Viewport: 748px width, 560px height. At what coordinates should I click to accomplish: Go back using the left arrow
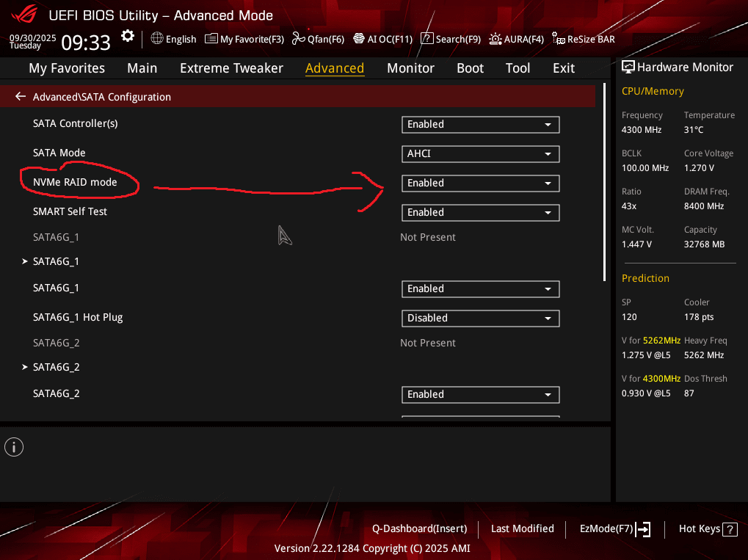point(21,96)
